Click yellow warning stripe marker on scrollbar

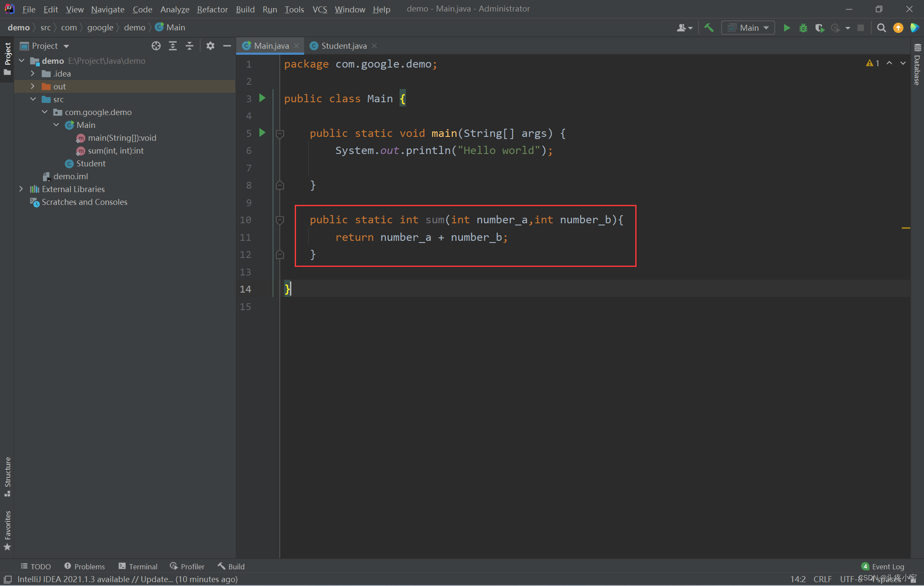(x=906, y=228)
